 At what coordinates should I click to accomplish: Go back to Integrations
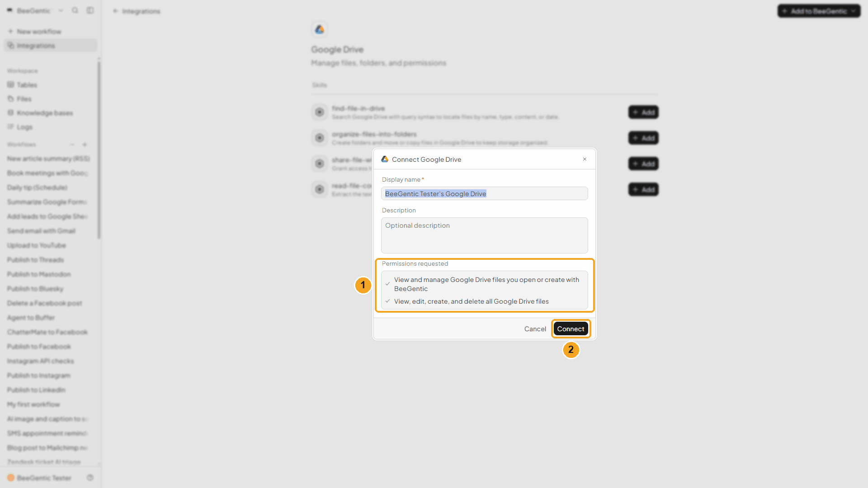coord(137,11)
